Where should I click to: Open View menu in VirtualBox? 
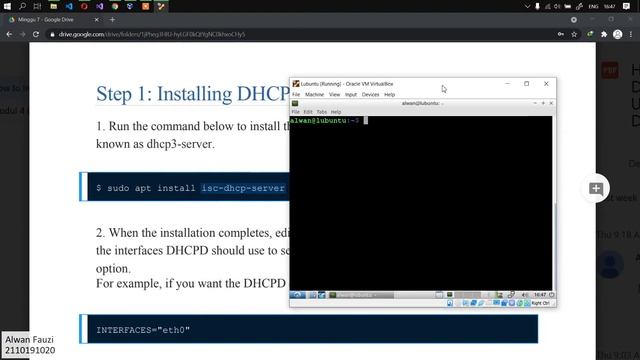(x=334, y=94)
